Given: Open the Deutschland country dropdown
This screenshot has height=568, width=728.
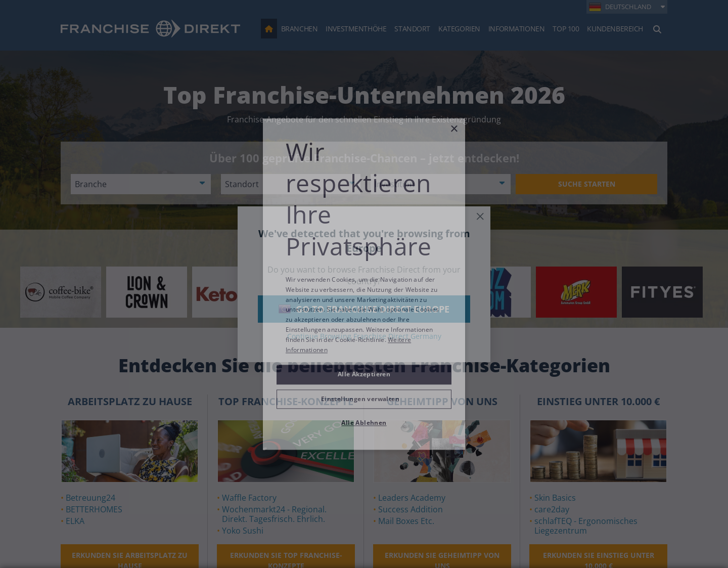Looking at the screenshot, I should tap(627, 7).
